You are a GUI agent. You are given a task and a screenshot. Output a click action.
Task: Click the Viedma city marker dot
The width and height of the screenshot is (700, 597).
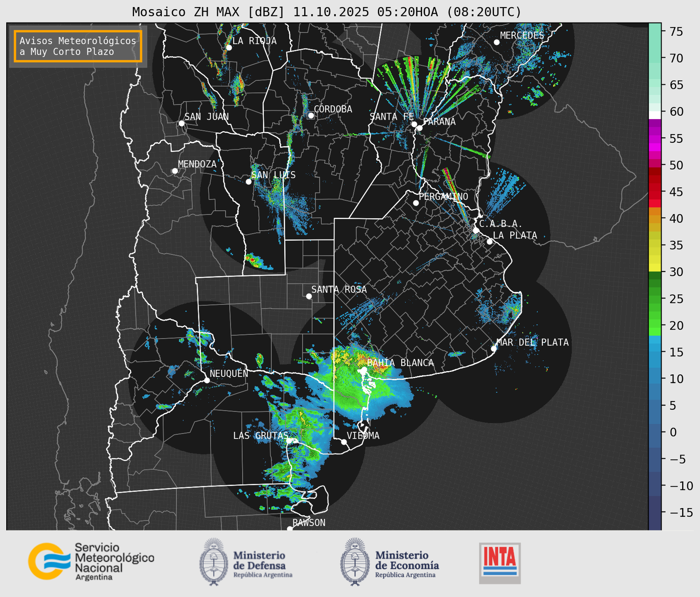[x=344, y=442]
